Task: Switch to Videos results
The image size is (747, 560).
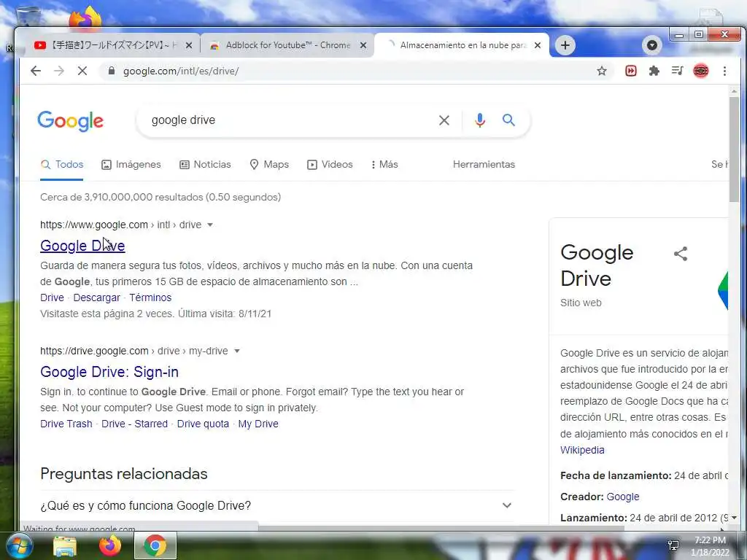Action: tap(330, 164)
